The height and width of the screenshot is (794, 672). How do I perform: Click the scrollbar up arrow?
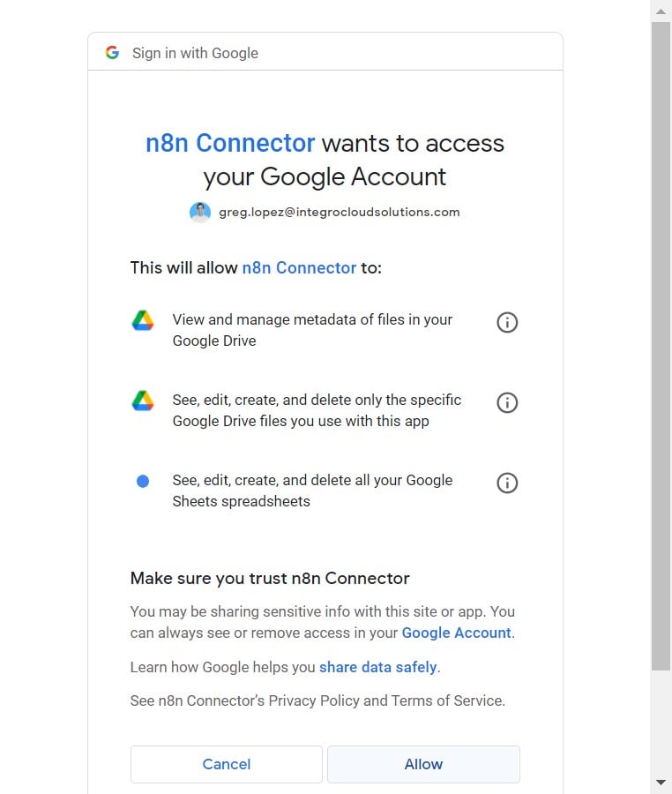click(661, 11)
